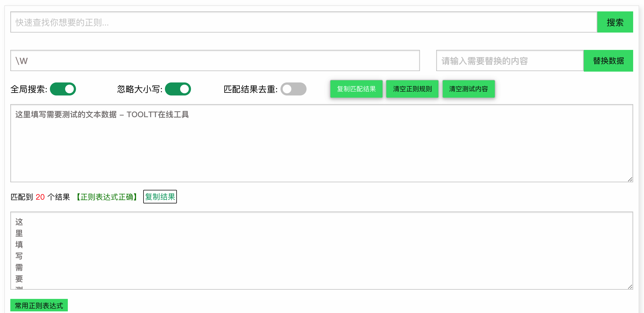Click the test text area's resize handle
This screenshot has width=644, height=313.
(630, 179)
